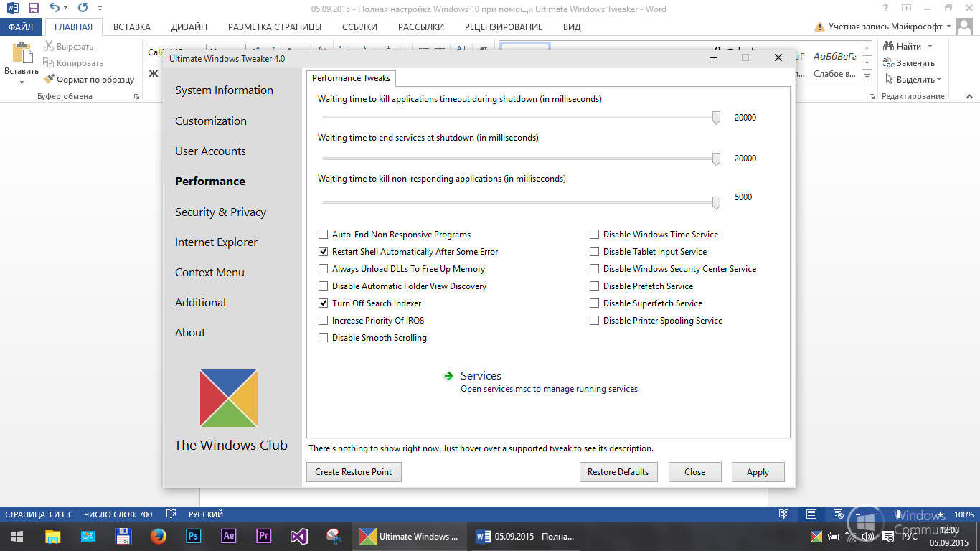Open Visual Studio from the taskbar
Viewport: 980px width, 551px height.
point(298,536)
